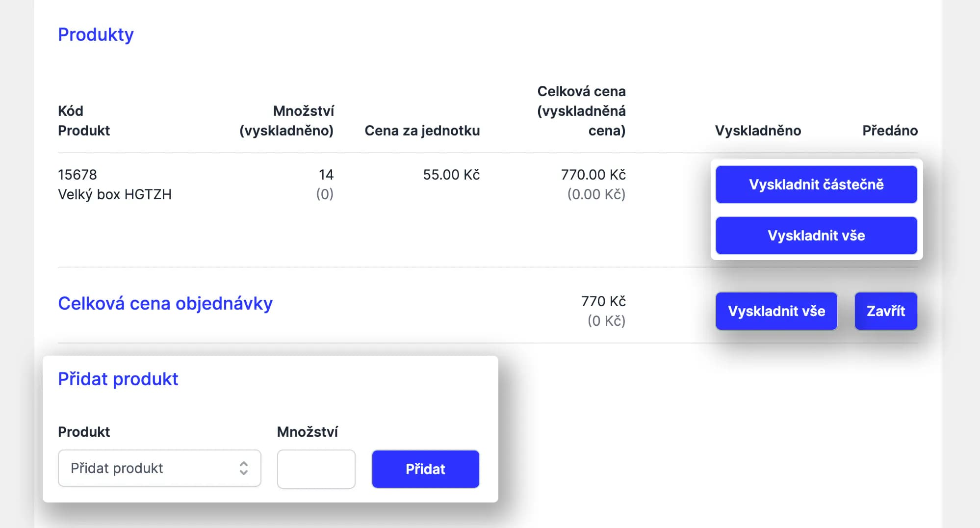Click the Přidat produkt form heading
Image resolution: width=980 pixels, height=528 pixels.
118,379
